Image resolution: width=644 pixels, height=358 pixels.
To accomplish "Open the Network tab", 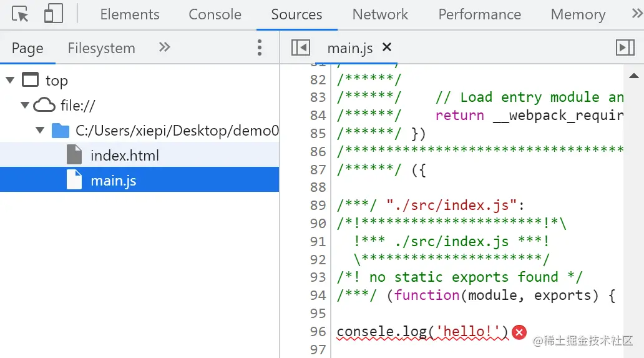I will pos(380,14).
